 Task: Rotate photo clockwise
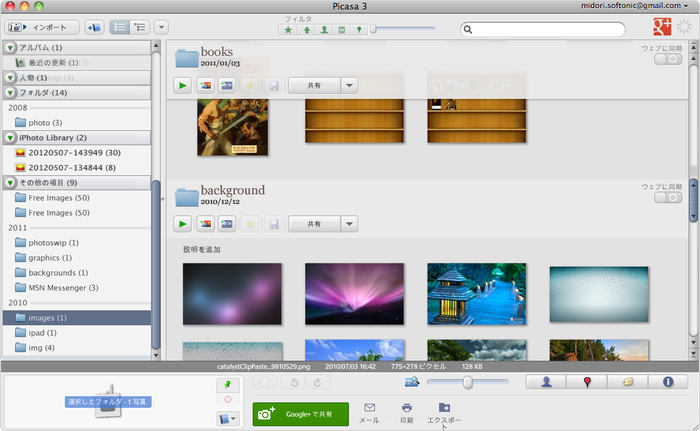[317, 382]
